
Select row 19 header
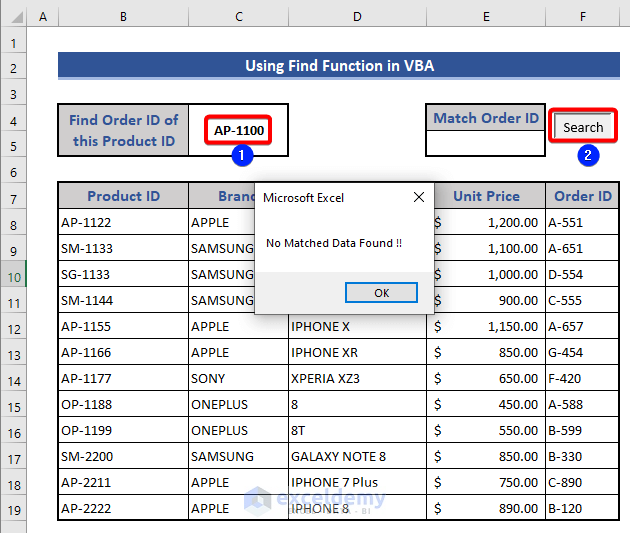[14, 508]
